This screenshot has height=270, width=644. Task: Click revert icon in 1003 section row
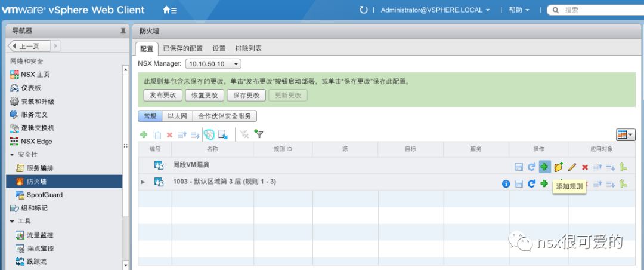pos(531,183)
